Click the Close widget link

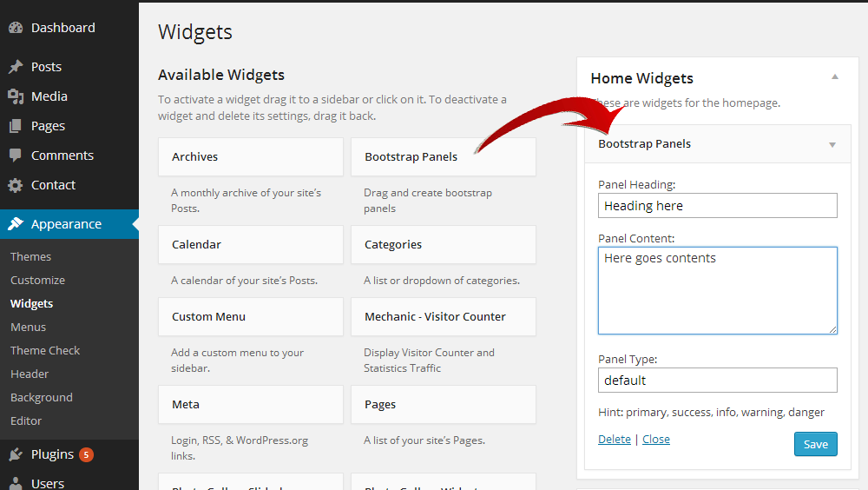coord(656,439)
